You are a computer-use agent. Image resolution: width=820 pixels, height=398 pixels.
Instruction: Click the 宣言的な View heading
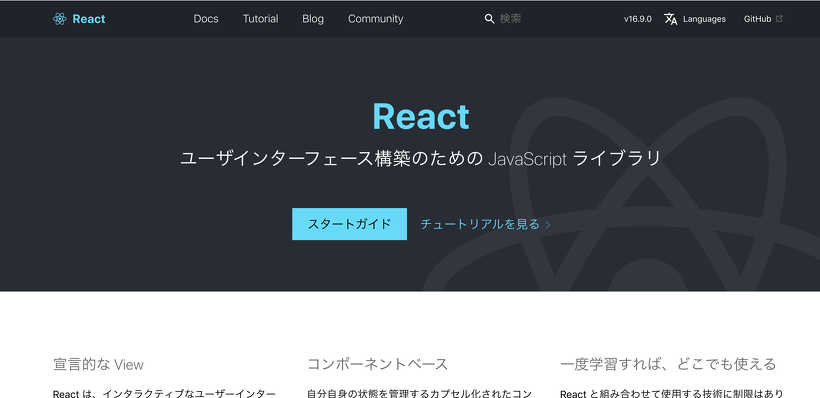point(98,364)
